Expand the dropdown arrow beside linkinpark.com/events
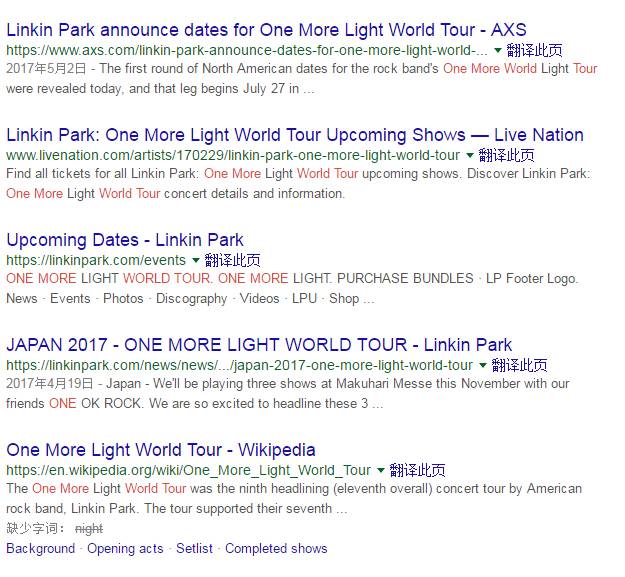The height and width of the screenshot is (577, 625). [x=196, y=260]
